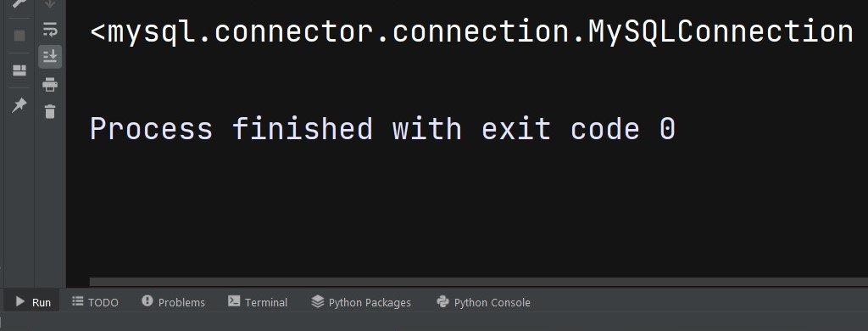Click the grey Stop process square

[x=19, y=36]
